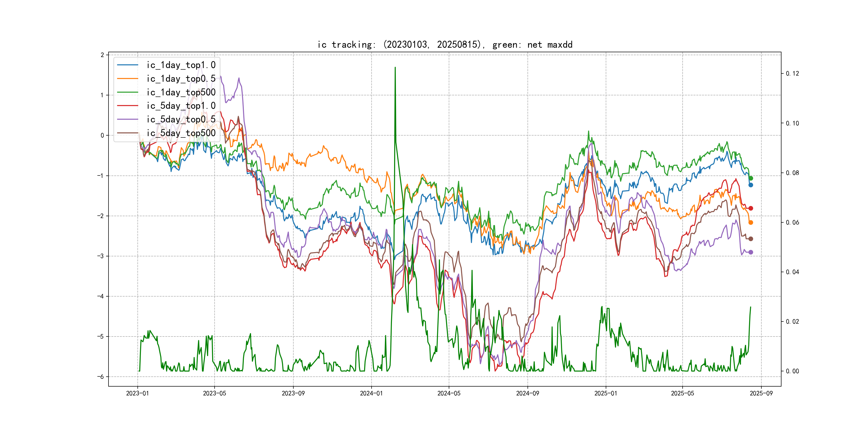Click the blue endpoint dot at right
Image resolution: width=868 pixels, height=434 pixels.
click(751, 185)
